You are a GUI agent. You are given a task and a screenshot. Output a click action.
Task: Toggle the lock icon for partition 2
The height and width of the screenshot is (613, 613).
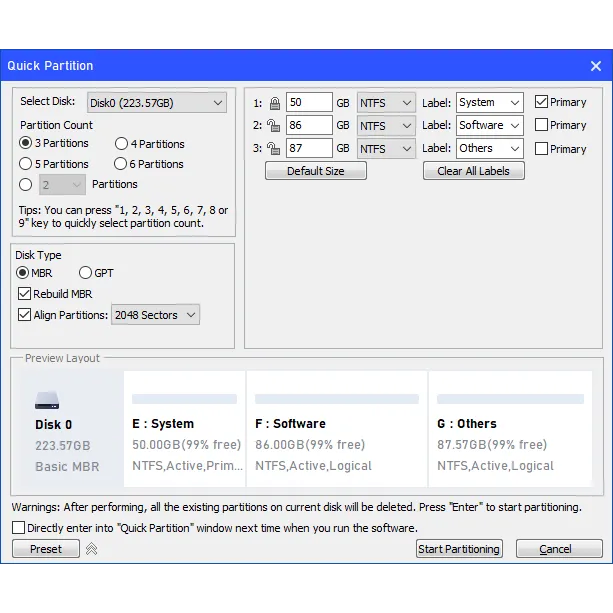click(x=274, y=126)
